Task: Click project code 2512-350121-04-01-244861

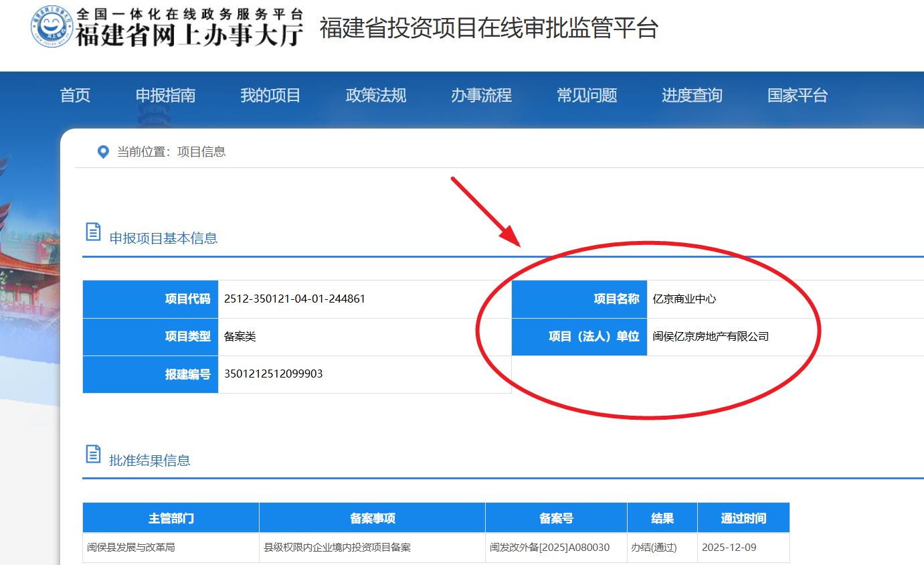Action: point(294,299)
